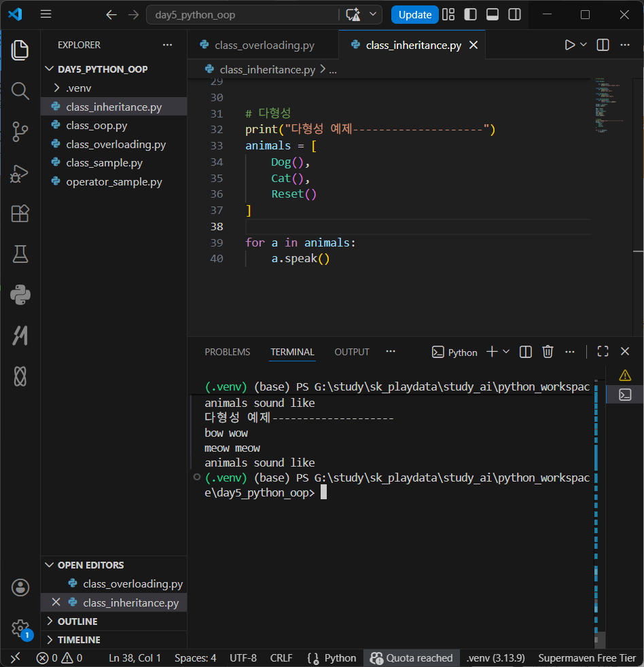Go back with the navigation arrow
The image size is (644, 667).
click(111, 15)
